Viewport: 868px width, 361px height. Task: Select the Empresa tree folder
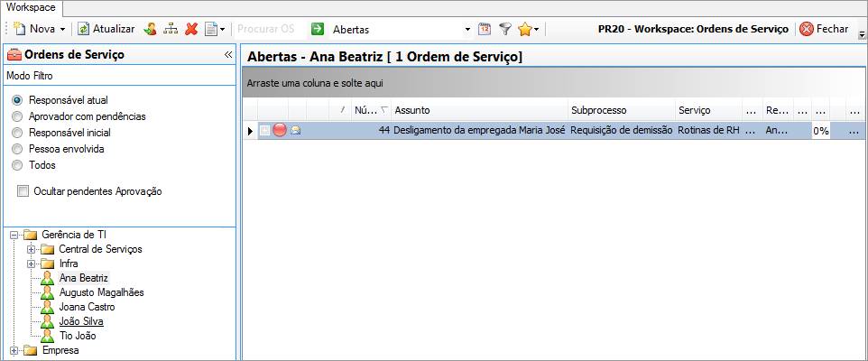point(60,350)
